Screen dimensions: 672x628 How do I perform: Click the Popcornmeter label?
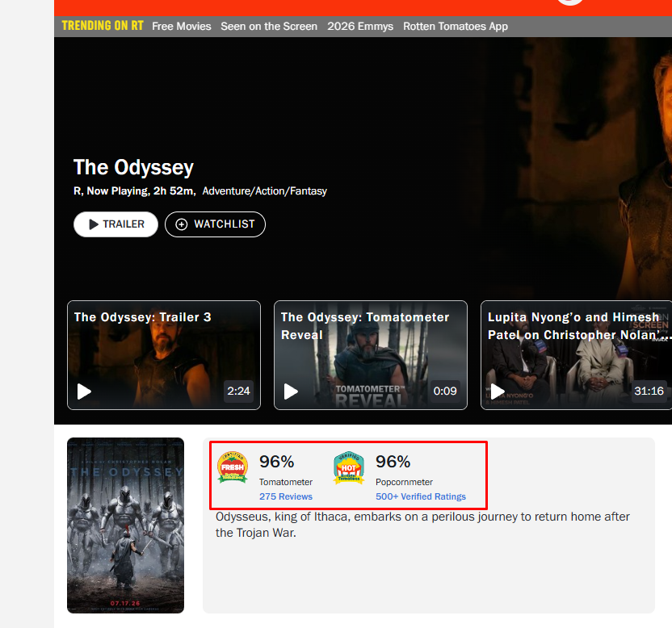pyautogui.click(x=404, y=482)
